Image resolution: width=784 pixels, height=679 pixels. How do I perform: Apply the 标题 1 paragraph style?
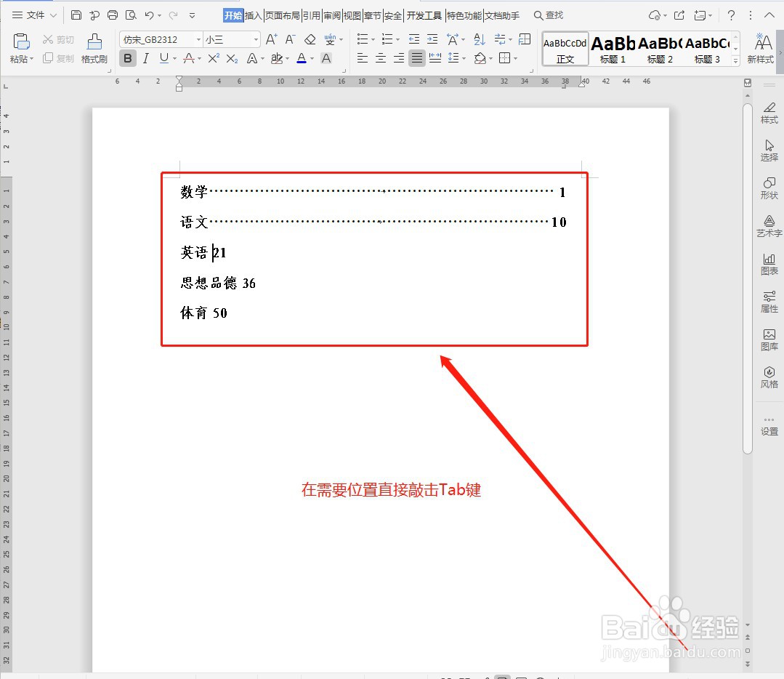point(613,48)
